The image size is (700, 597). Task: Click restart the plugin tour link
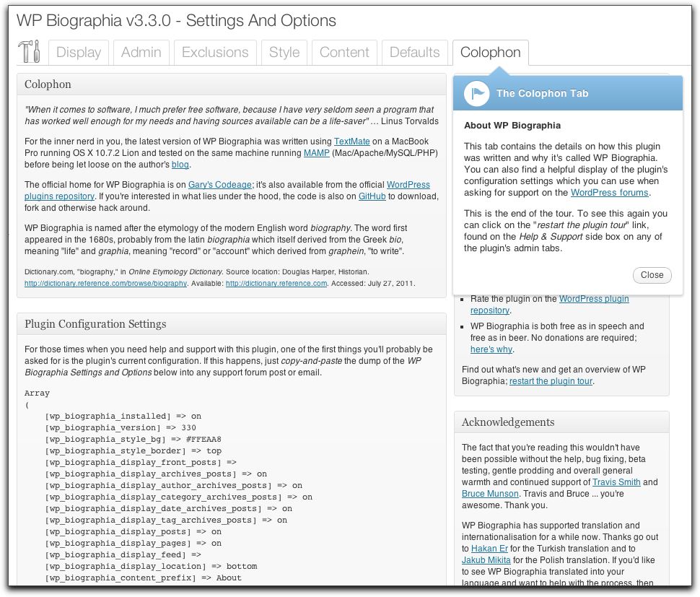(552, 381)
